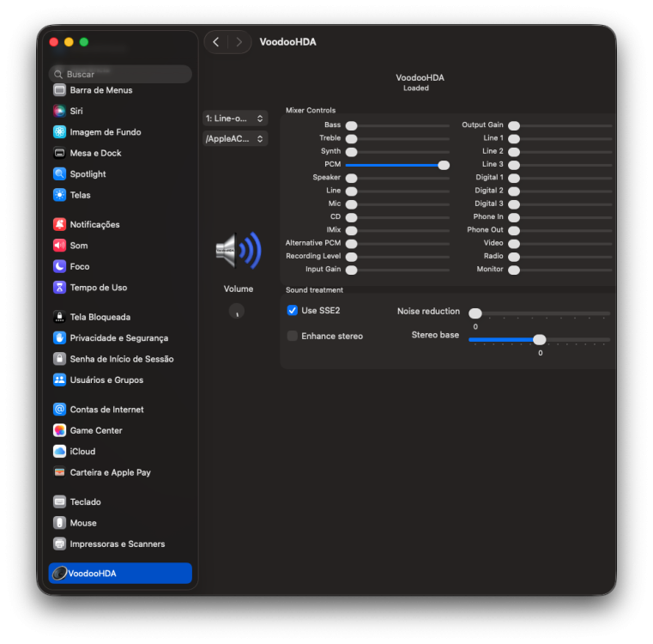
Task: Click the Alternative PCM slider knob
Action: 352,244
